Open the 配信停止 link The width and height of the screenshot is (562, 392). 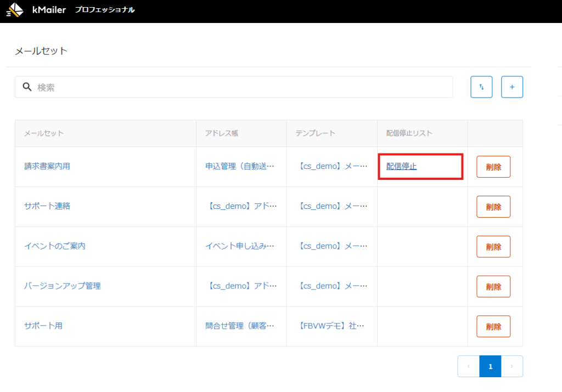[401, 166]
